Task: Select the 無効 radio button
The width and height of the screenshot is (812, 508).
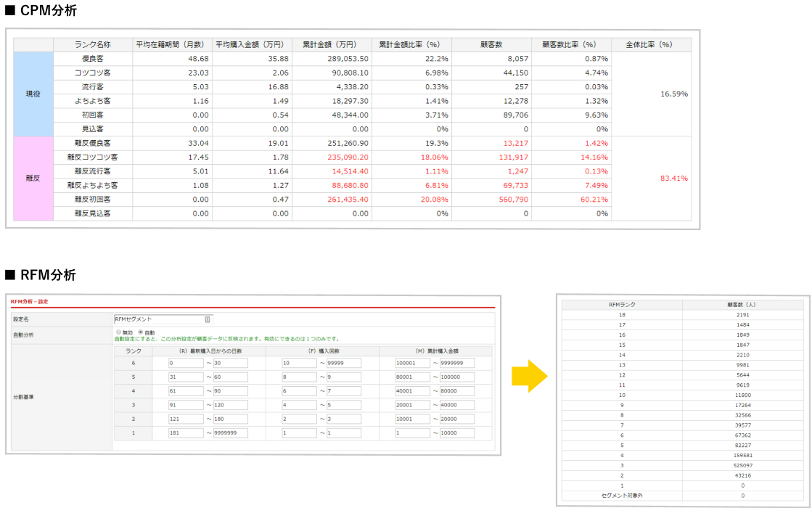Action: click(x=118, y=332)
